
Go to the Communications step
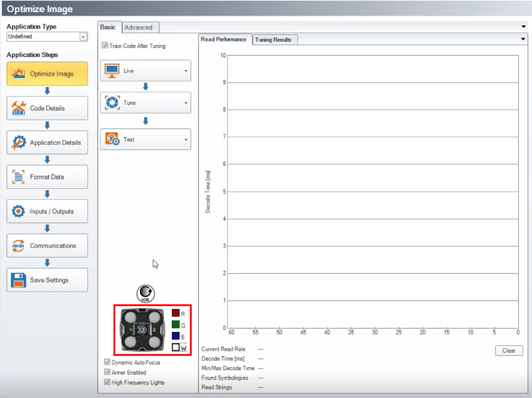pyautogui.click(x=47, y=246)
